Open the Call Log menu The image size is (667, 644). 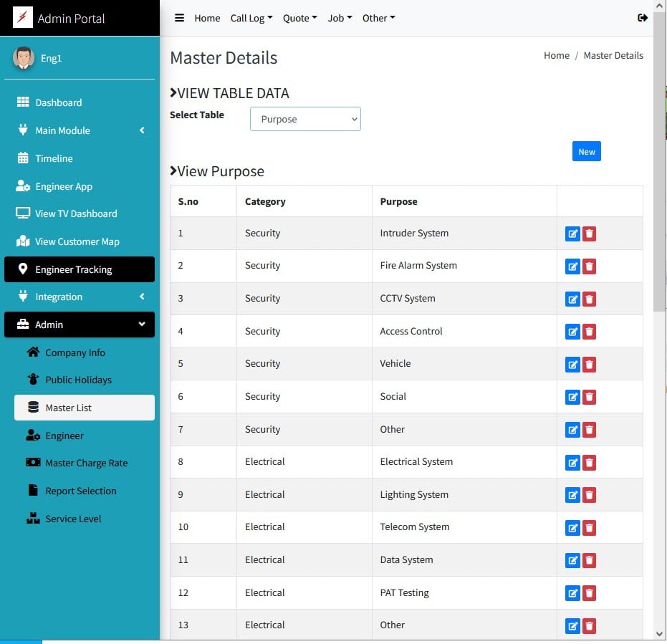pyautogui.click(x=251, y=18)
